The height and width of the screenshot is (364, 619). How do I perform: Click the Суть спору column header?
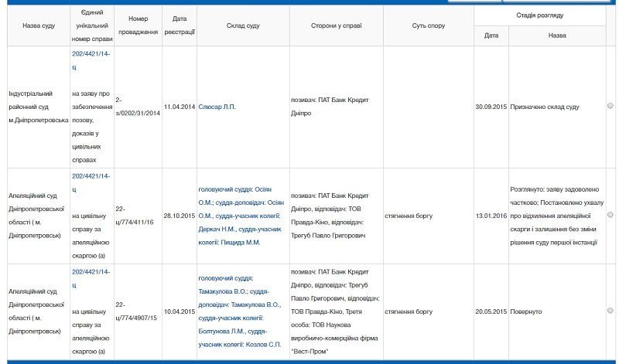click(428, 26)
